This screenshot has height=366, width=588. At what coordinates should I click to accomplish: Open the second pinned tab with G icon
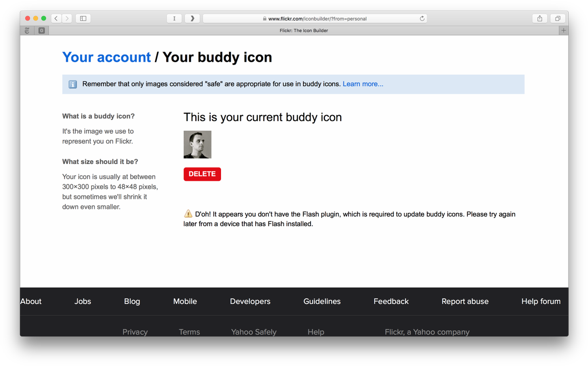tap(42, 30)
